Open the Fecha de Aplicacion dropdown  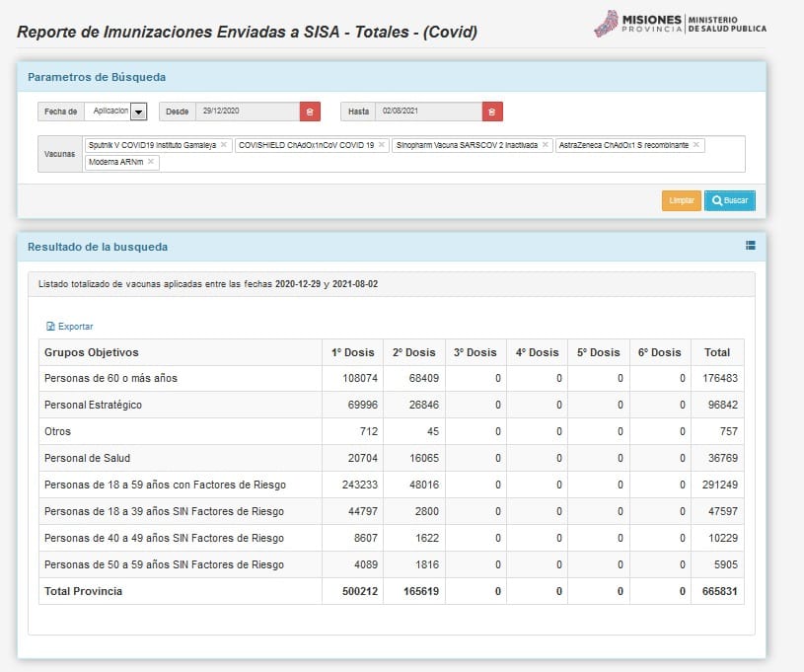138,112
